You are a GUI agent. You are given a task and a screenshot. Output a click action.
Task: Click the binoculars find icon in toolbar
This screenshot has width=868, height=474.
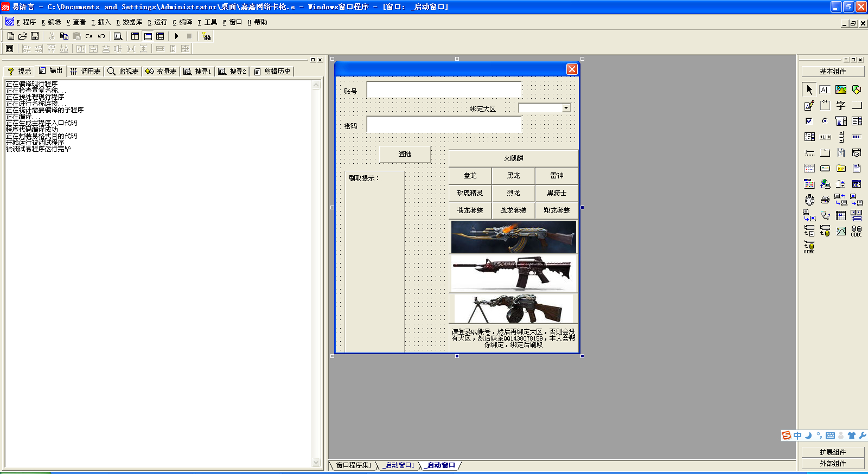206,36
